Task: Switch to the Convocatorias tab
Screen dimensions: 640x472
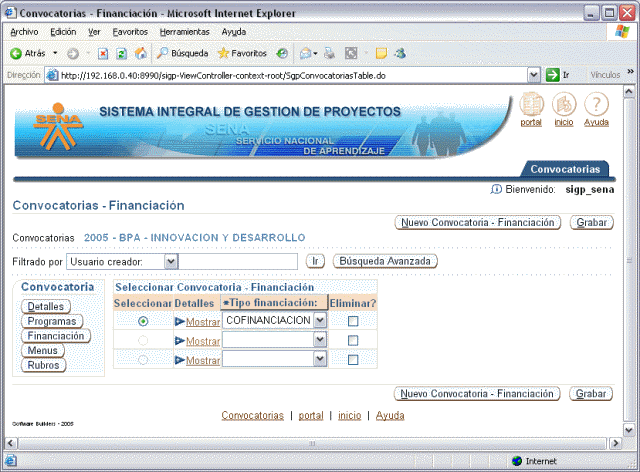Action: (565, 169)
